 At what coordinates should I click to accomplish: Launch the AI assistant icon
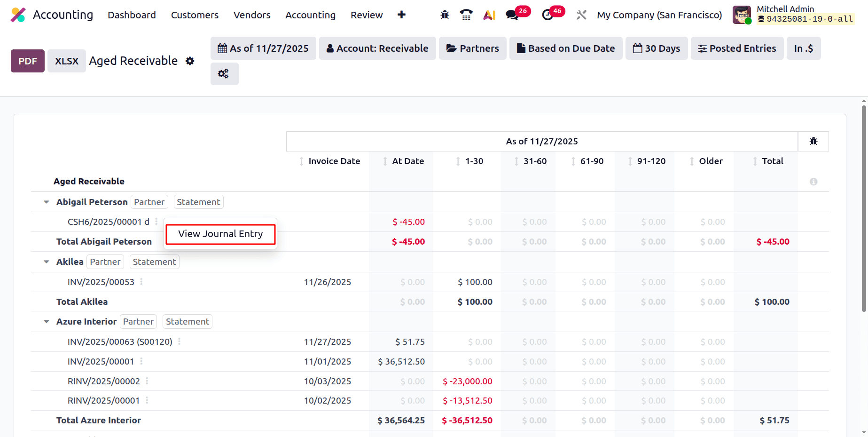click(489, 15)
